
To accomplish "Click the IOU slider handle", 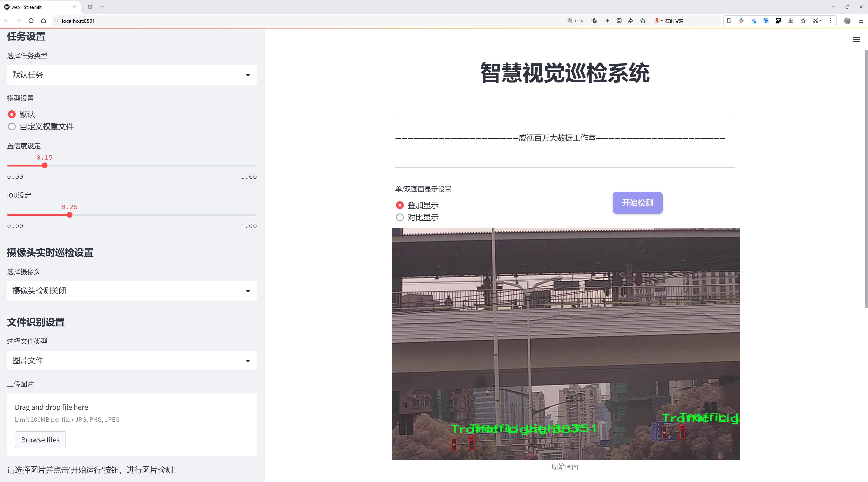I will pos(70,215).
